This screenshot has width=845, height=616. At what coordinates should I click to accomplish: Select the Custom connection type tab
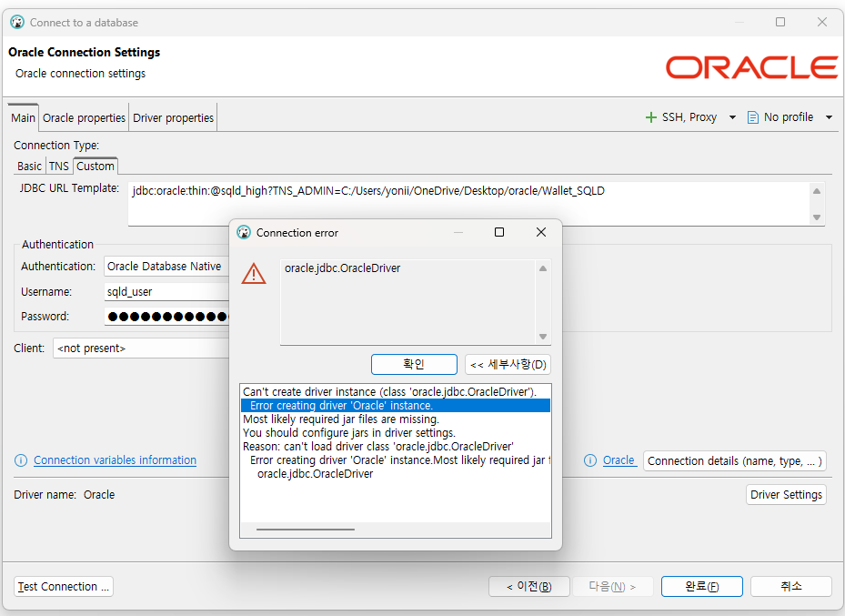click(96, 166)
